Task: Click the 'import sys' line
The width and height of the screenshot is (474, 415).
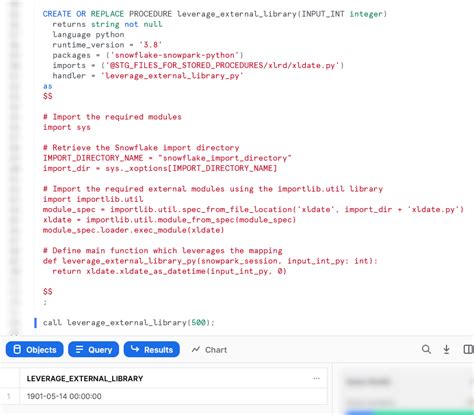Action: coord(67,127)
